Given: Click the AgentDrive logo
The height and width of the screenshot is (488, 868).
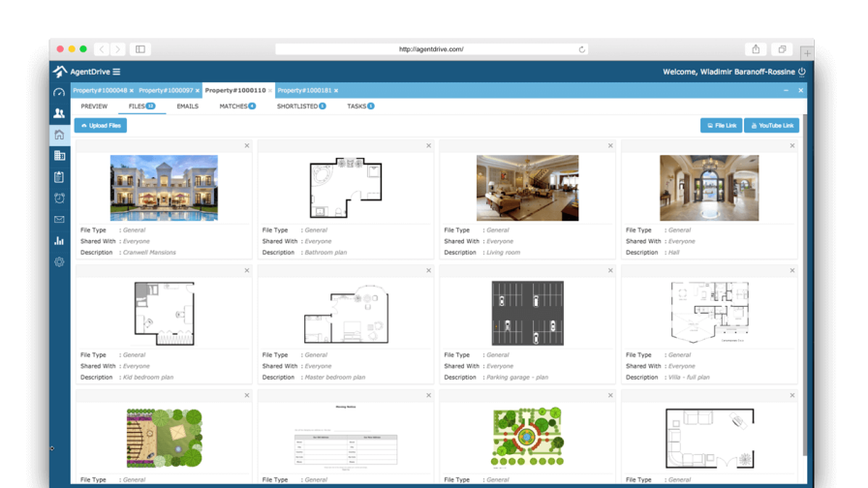Looking at the screenshot, I should [x=60, y=72].
